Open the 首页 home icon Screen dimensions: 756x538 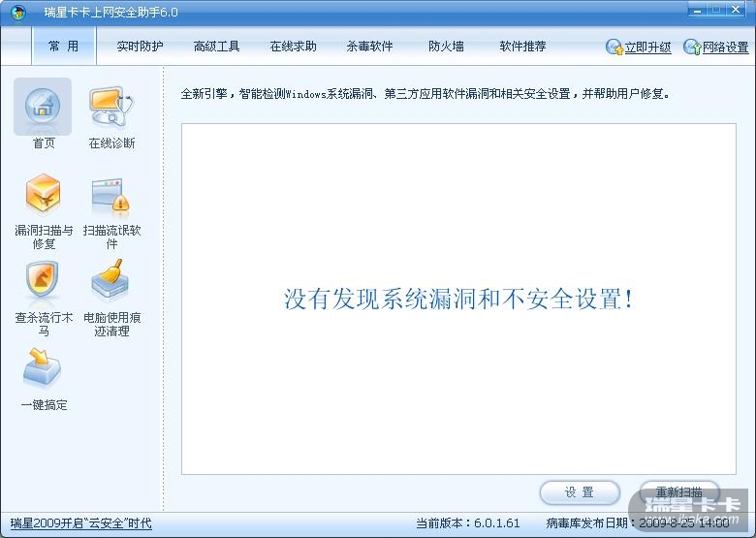43,107
